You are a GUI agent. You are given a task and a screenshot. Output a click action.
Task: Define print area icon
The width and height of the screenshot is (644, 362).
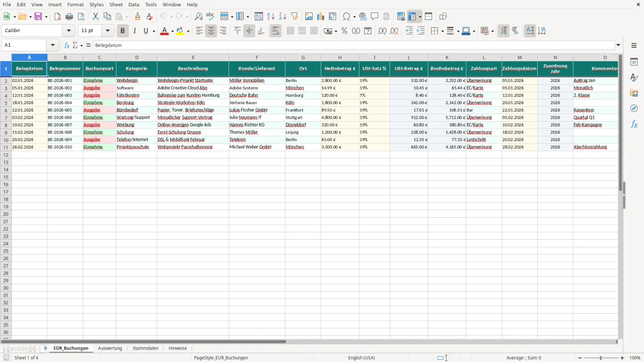[401, 17]
